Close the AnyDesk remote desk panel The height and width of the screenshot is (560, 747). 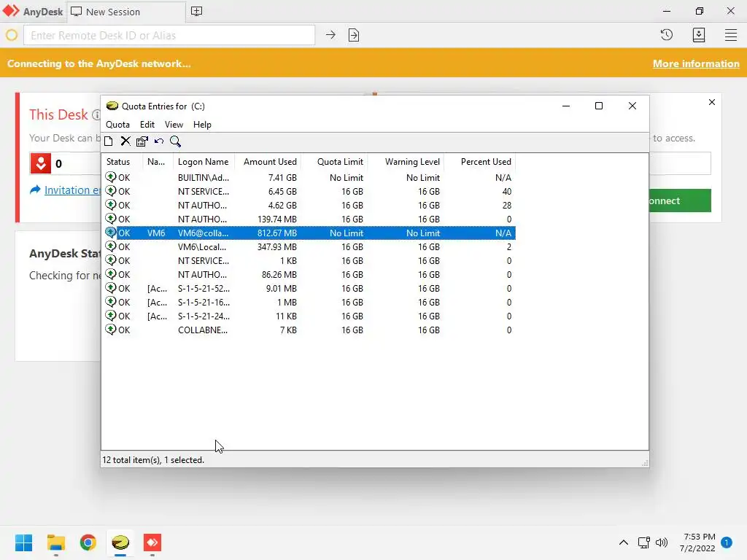tap(712, 102)
